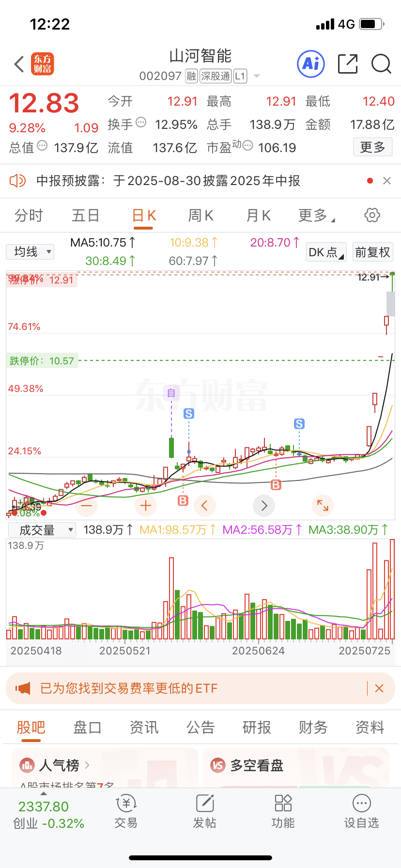This screenshot has width=401, height=868.
Task: Tap the 跌停价 10.57 label
Action: tap(42, 361)
